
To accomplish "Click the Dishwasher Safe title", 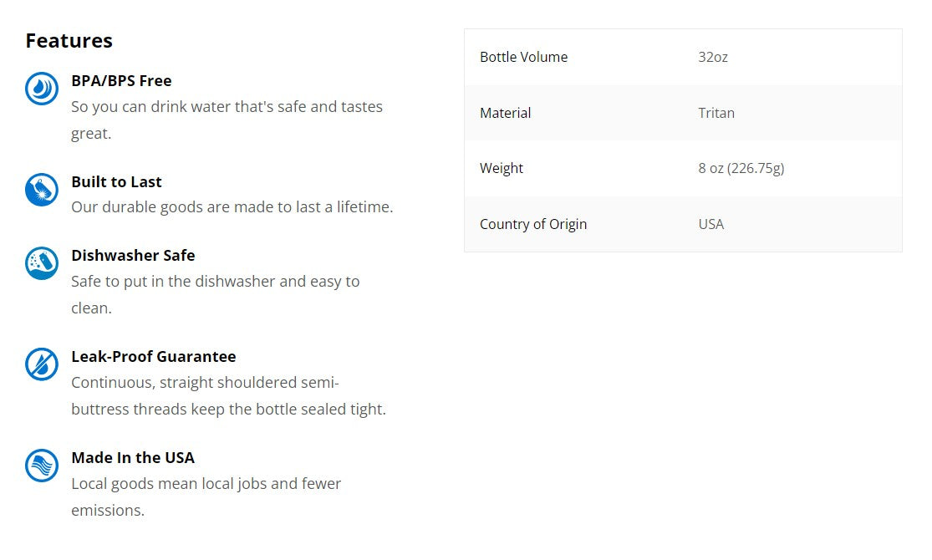I will point(133,256).
